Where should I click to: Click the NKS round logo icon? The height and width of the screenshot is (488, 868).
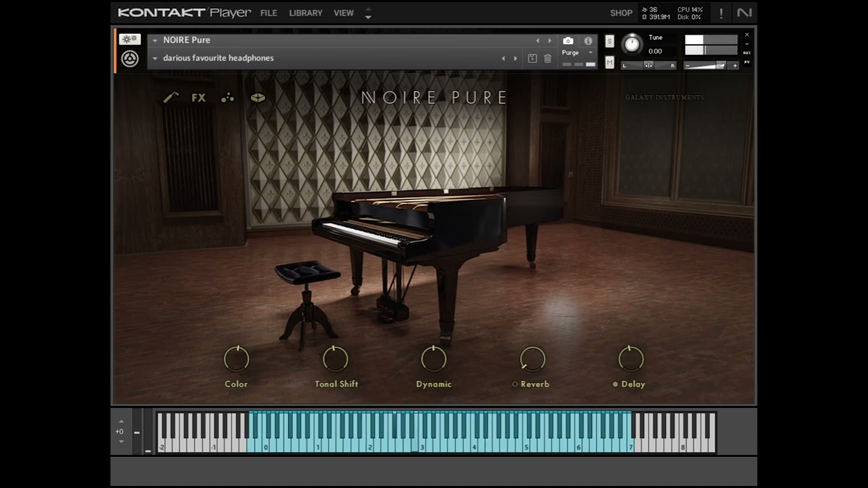(x=130, y=59)
